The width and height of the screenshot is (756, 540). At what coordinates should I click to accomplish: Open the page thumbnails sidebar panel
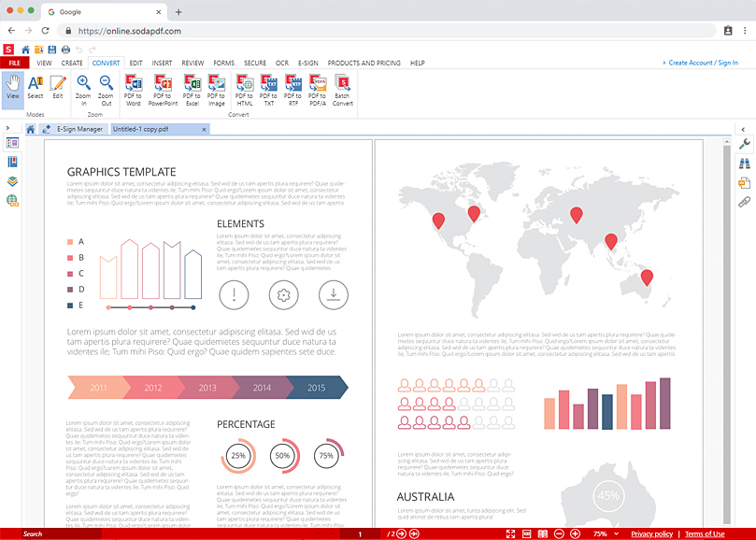point(12,143)
